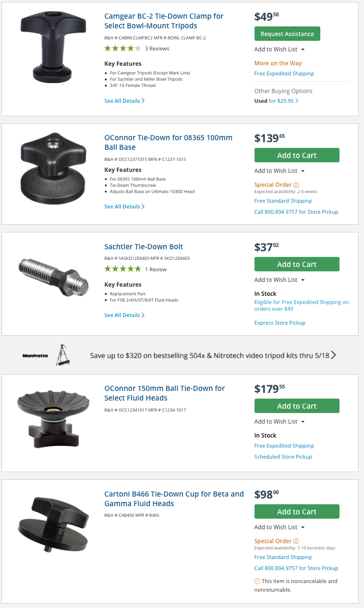
Task: Click the five-star rating of the Sachtler Tie-Down Bolt
Action: (x=123, y=269)
